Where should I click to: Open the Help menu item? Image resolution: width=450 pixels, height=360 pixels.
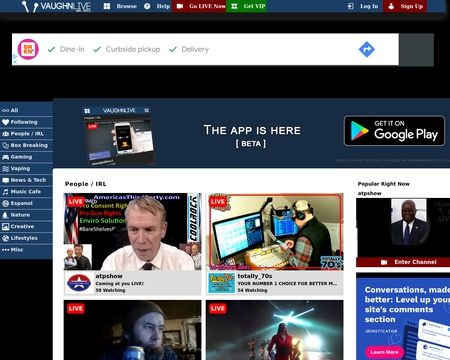click(157, 6)
